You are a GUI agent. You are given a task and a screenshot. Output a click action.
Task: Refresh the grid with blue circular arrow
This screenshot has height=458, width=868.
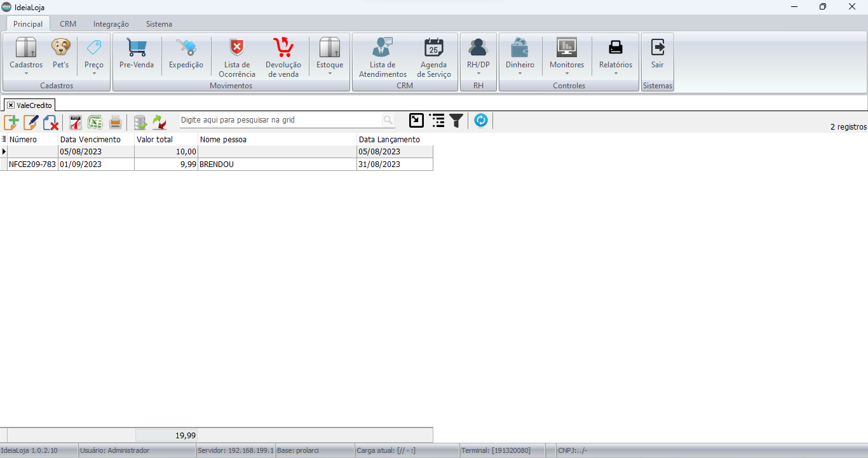coord(481,120)
